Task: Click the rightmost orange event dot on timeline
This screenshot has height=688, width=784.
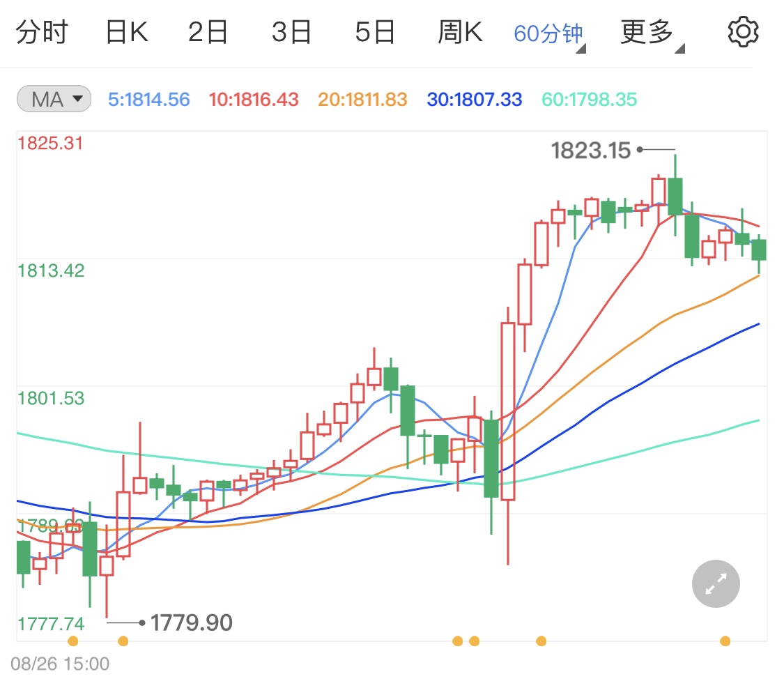Action: pos(725,641)
